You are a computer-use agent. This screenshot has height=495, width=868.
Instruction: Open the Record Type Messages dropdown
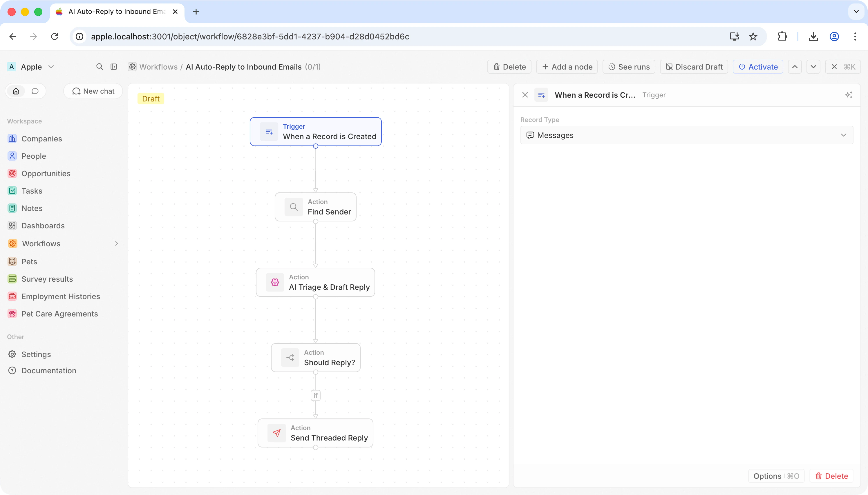(x=686, y=135)
